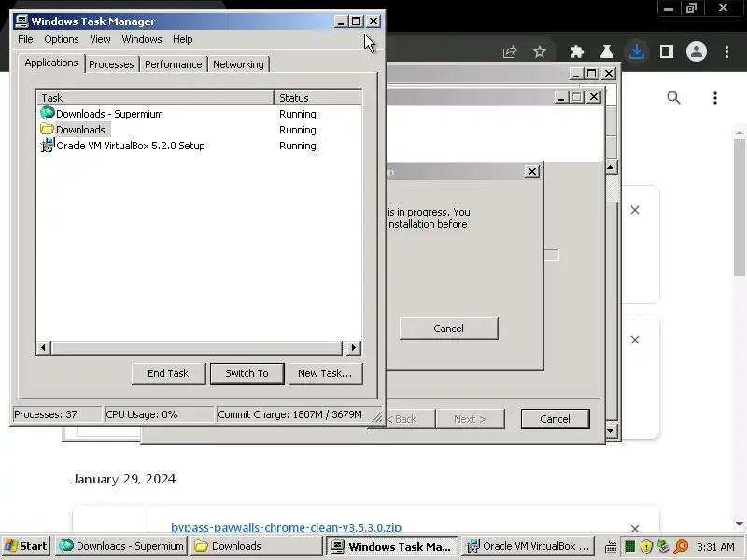Click the folder icon beside Downloads task
Screen dimensions: 747x560
48,129
